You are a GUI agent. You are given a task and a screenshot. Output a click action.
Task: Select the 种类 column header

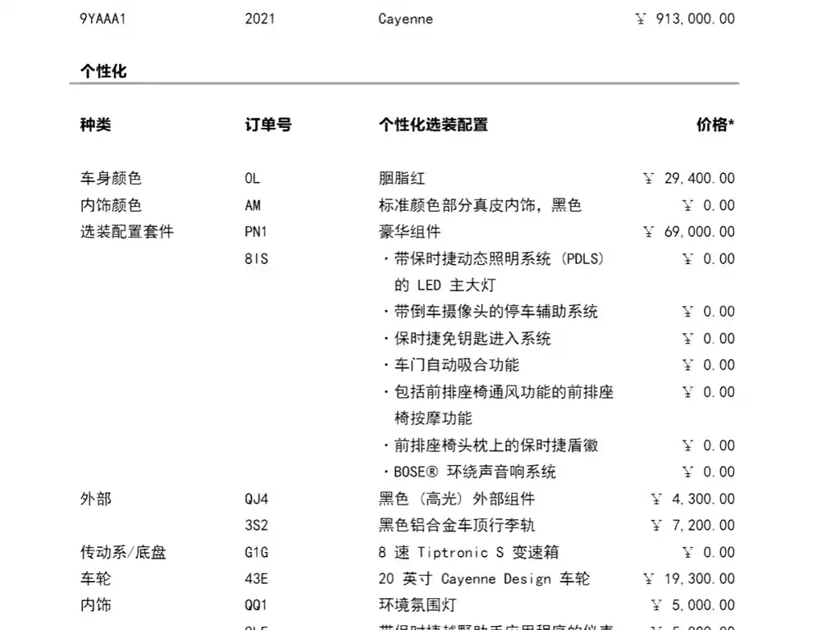pyautogui.click(x=95, y=125)
